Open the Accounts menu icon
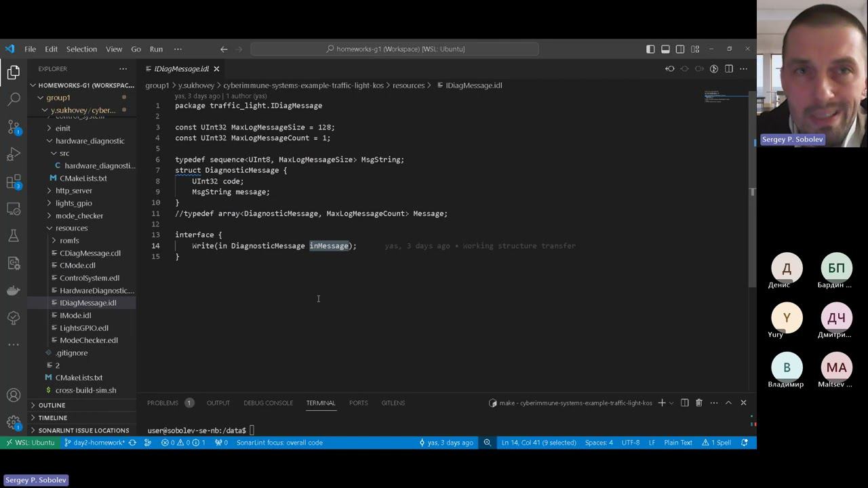868x488 pixels. 14,395
